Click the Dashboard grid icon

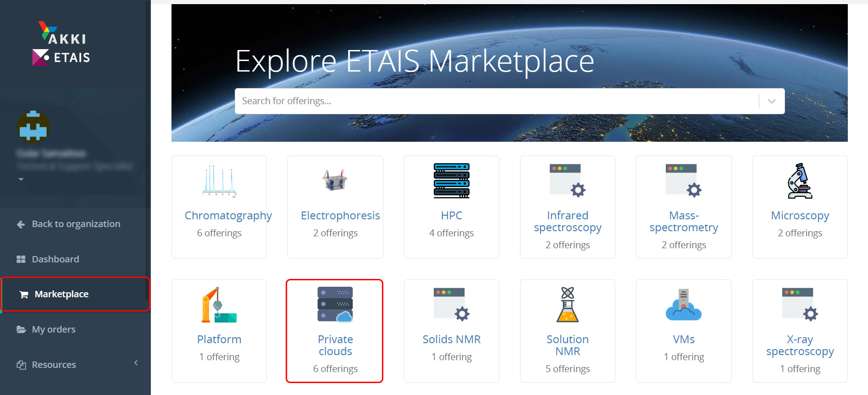21,259
